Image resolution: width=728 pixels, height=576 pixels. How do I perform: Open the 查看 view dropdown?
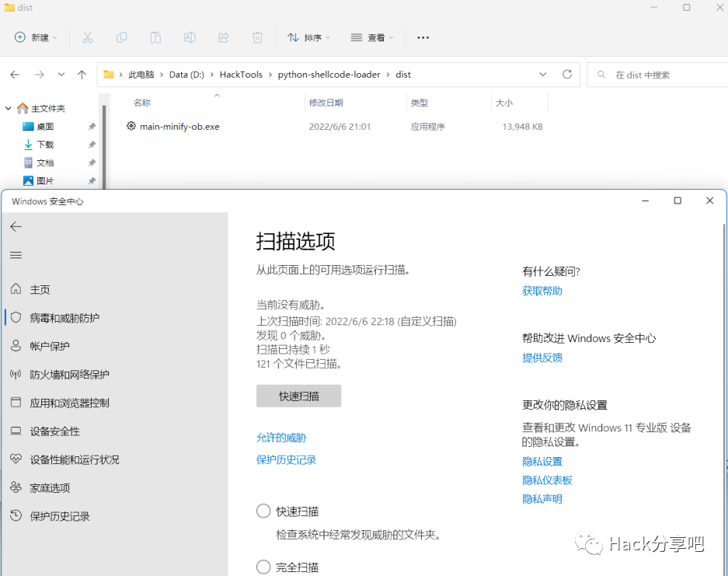pos(372,37)
